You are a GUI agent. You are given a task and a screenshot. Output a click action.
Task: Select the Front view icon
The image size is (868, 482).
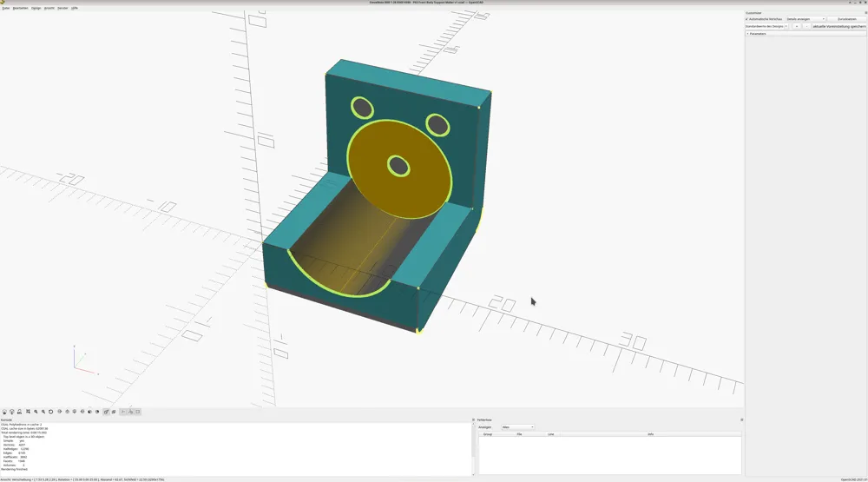[89, 412]
